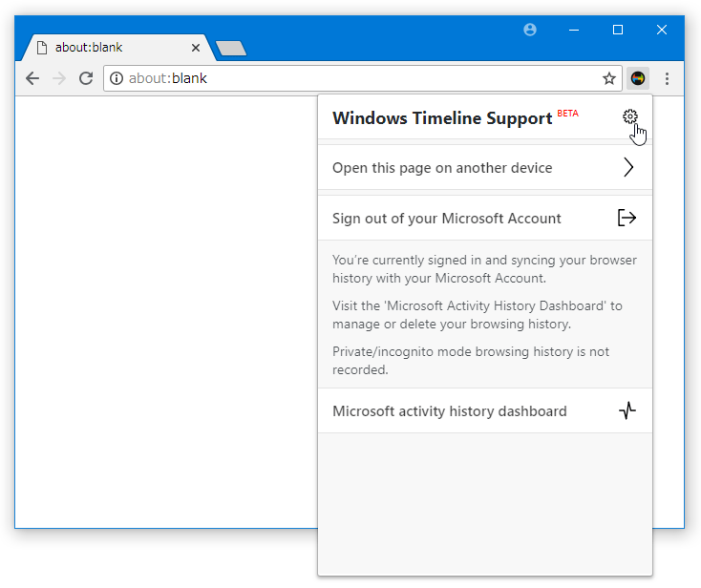Viewport: 701px width, 588px height.
Task: Click the activity pulse icon
Action: tap(627, 410)
